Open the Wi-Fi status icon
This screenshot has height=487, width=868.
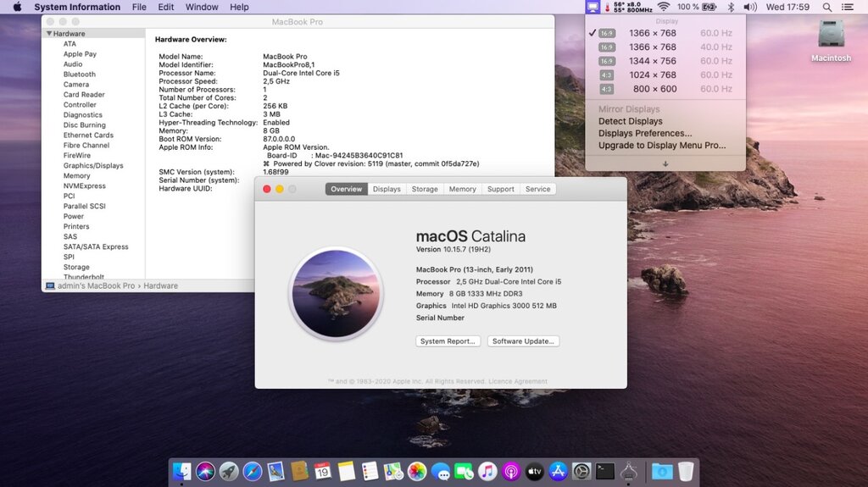(x=663, y=7)
